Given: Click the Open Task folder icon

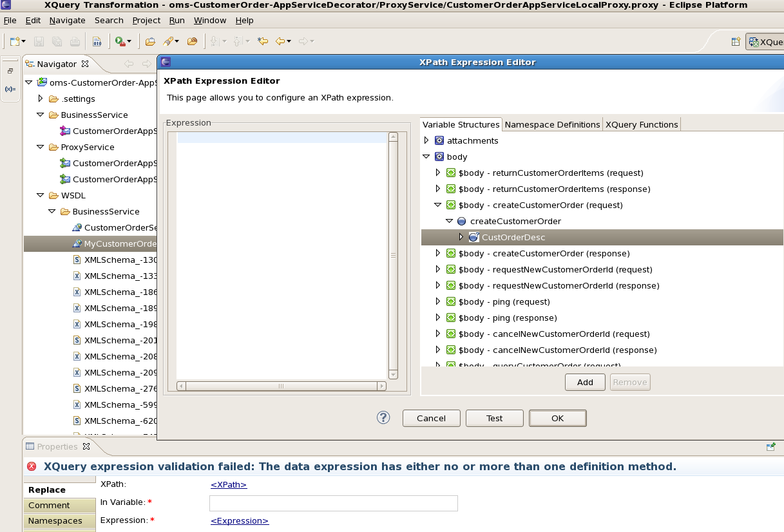Looking at the screenshot, I should tap(192, 41).
